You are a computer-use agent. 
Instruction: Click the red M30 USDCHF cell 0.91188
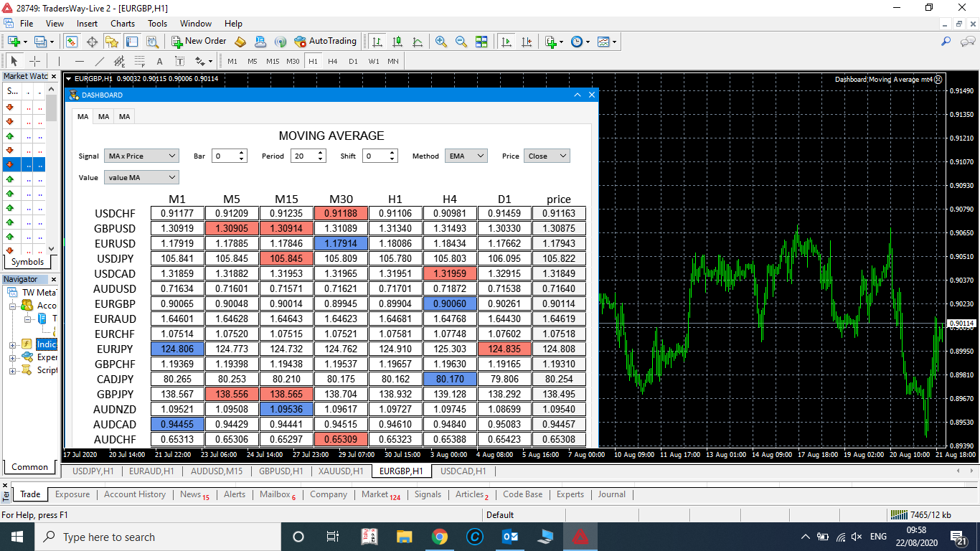[x=341, y=213]
